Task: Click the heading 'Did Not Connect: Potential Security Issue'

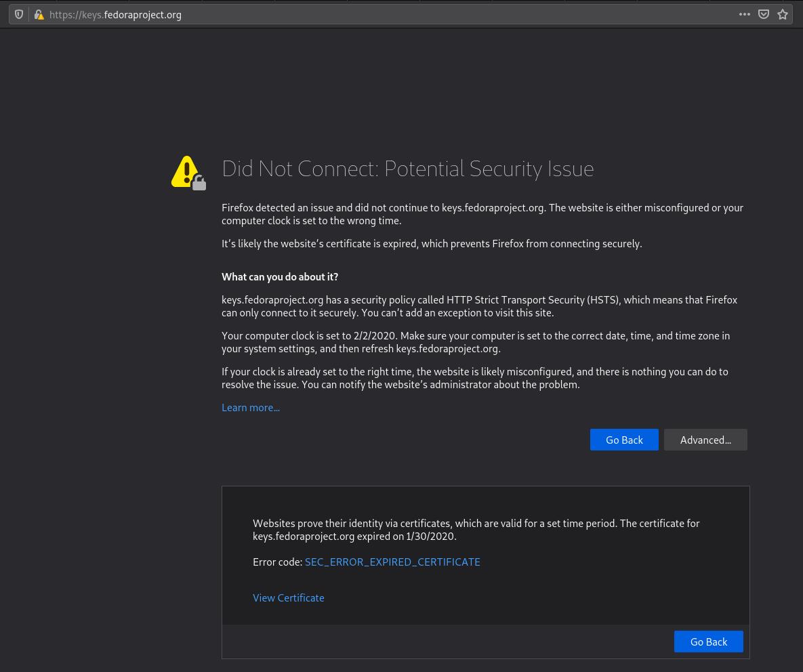Action: 408,169
